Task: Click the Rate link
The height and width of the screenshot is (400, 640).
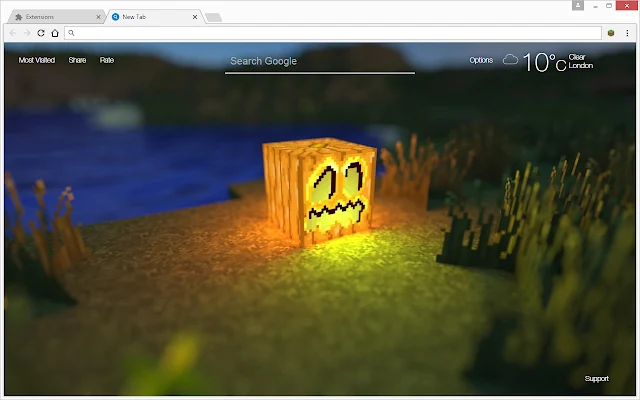Action: [x=107, y=60]
